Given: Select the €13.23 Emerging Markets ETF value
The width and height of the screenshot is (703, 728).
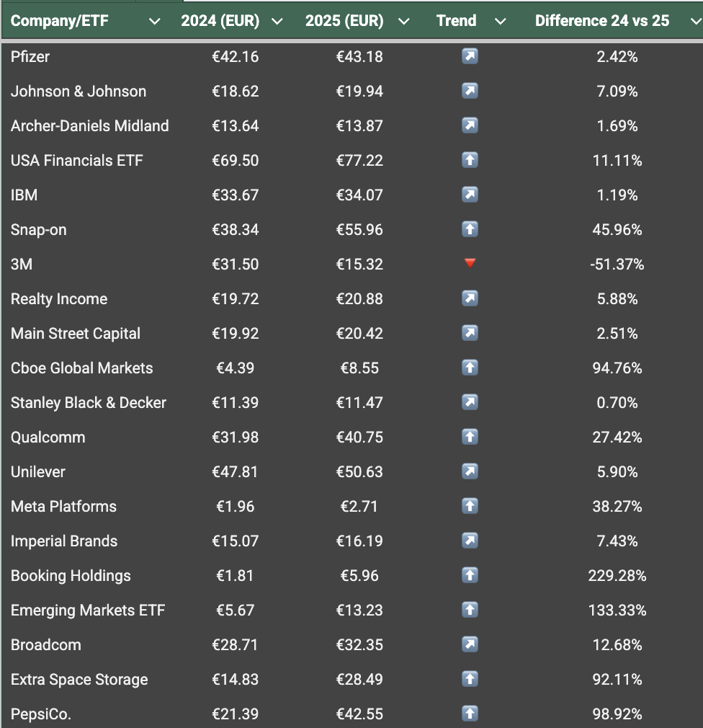Looking at the screenshot, I should 359,610.
